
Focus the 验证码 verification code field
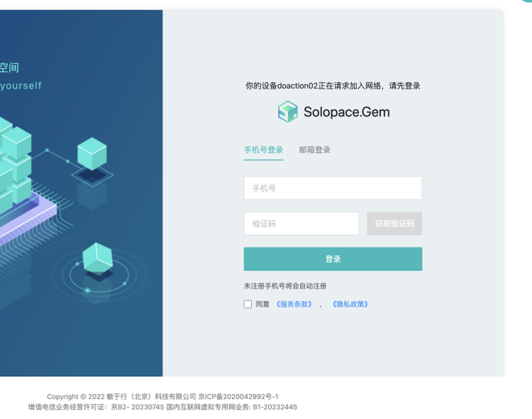(301, 224)
